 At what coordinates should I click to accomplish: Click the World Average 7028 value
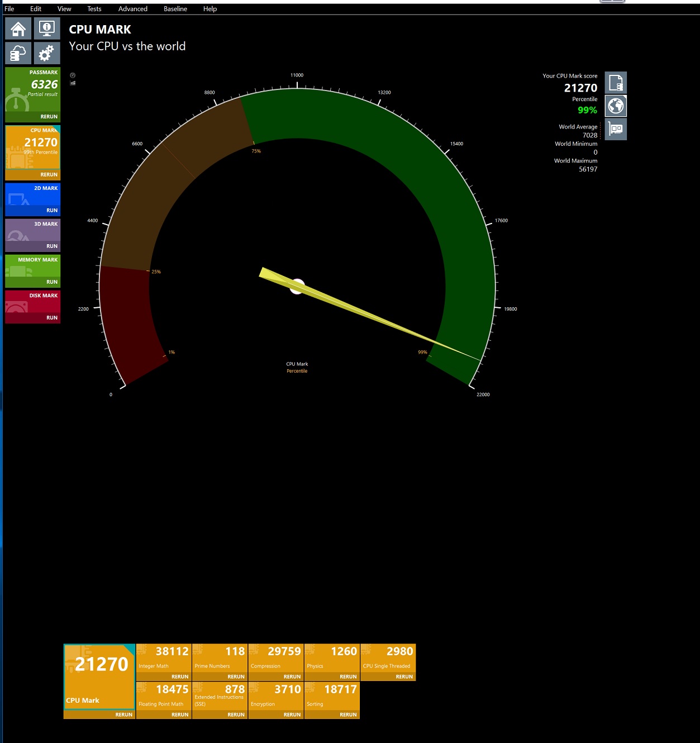[x=590, y=135]
